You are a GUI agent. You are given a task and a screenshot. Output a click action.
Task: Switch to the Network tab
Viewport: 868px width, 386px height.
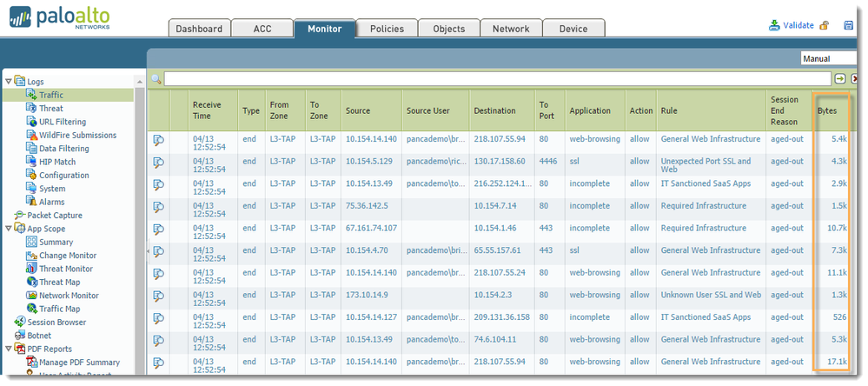click(x=511, y=29)
